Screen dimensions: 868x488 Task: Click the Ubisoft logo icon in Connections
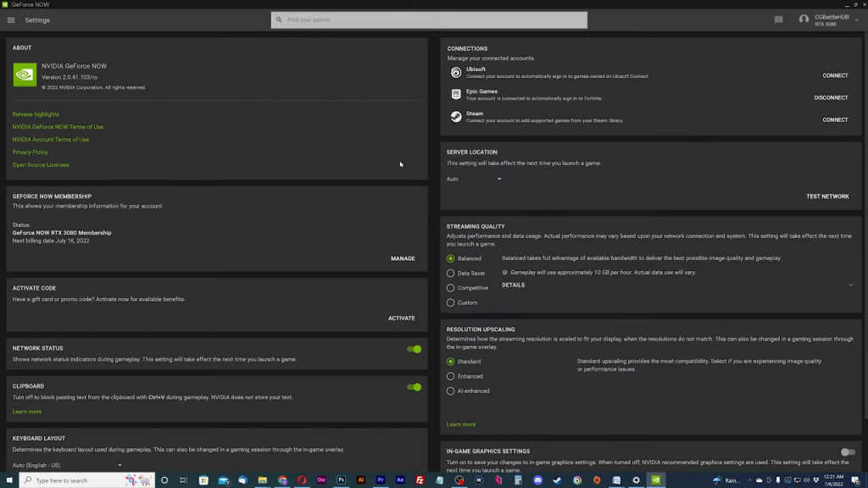(455, 73)
